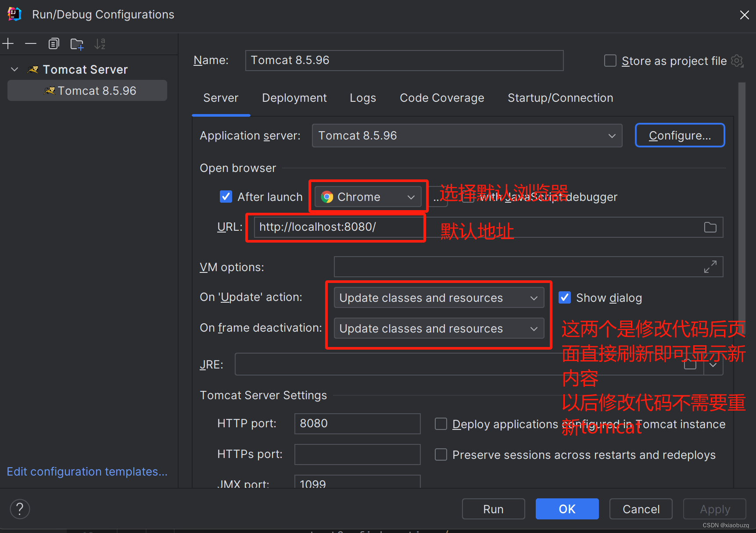Viewport: 756px width, 533px height.
Task: Copy the Tomcat 8.5.96 configuration
Action: point(54,43)
